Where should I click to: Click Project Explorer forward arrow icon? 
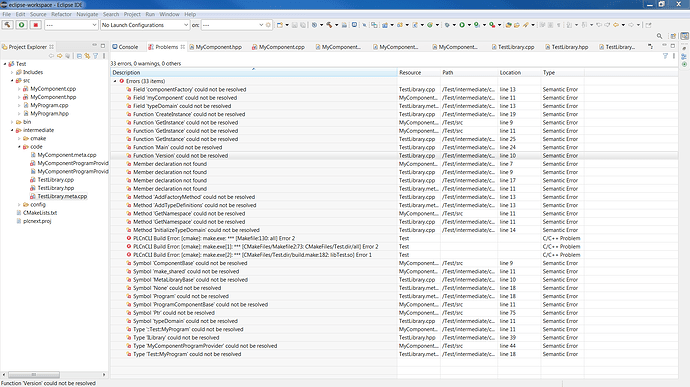tap(60, 56)
